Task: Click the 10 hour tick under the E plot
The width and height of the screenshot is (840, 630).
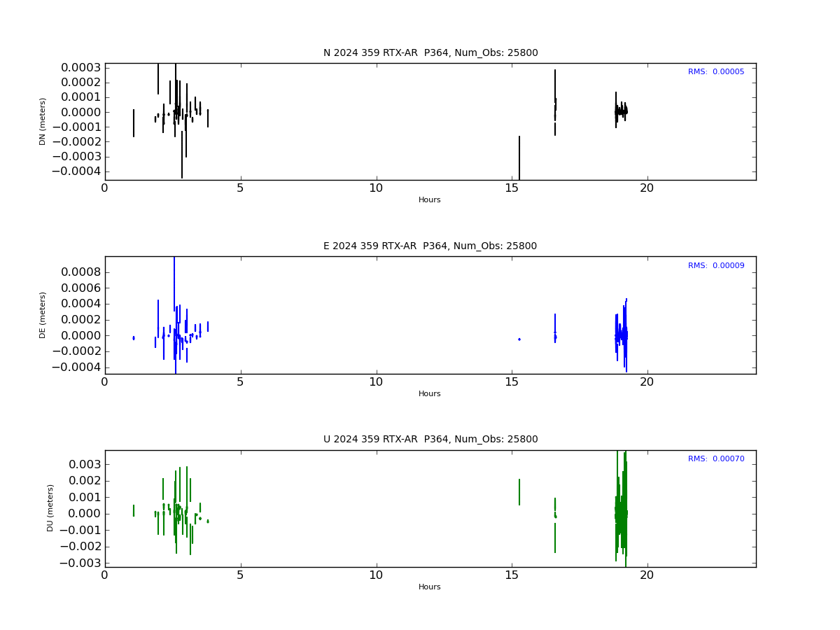Action: click(376, 382)
